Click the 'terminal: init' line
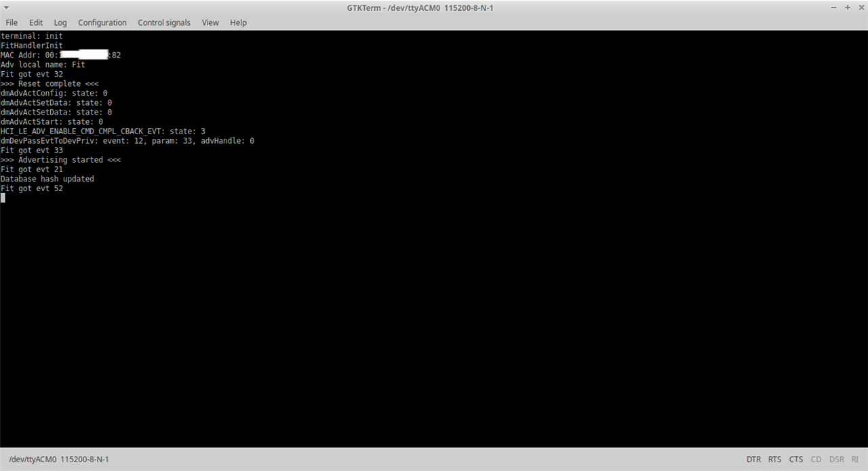Screen dimensions: 868x471 point(32,36)
